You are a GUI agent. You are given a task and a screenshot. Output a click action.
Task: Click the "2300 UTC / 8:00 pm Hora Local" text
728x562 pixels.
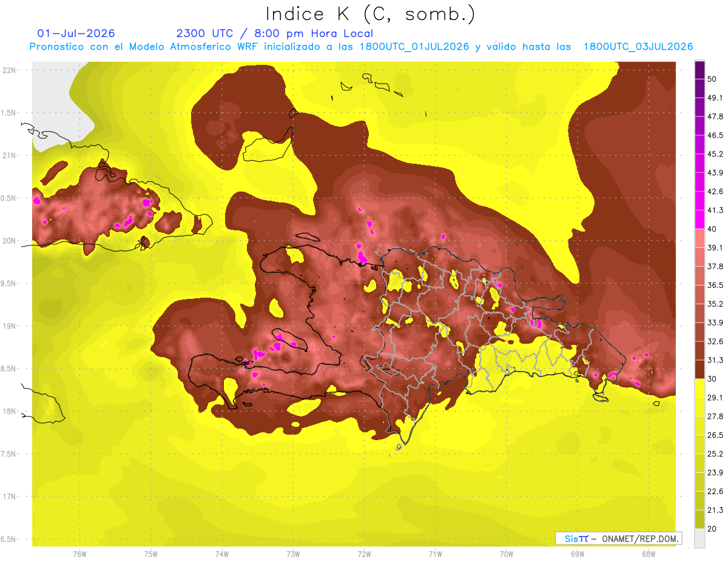click(x=274, y=33)
